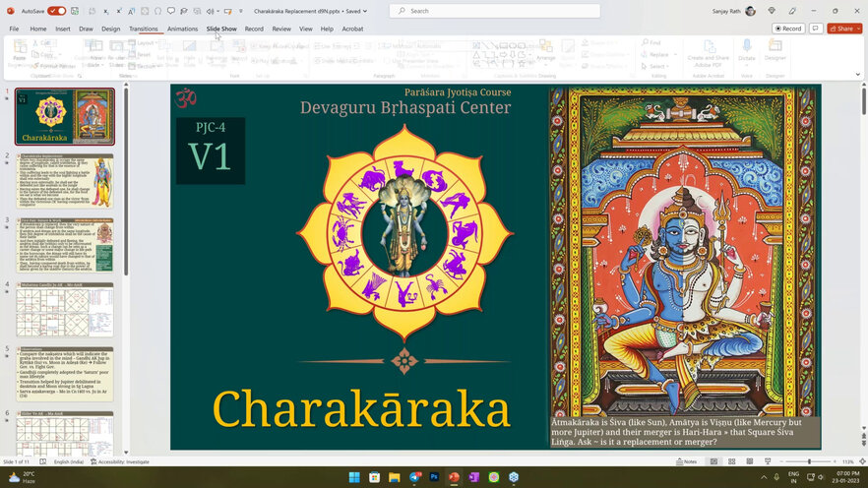Click the Dictate microphone icon
This screenshot has height=488, width=868.
point(747,48)
